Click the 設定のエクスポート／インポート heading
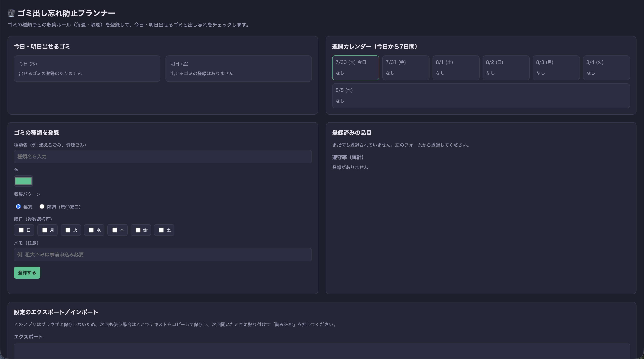 pos(56,312)
